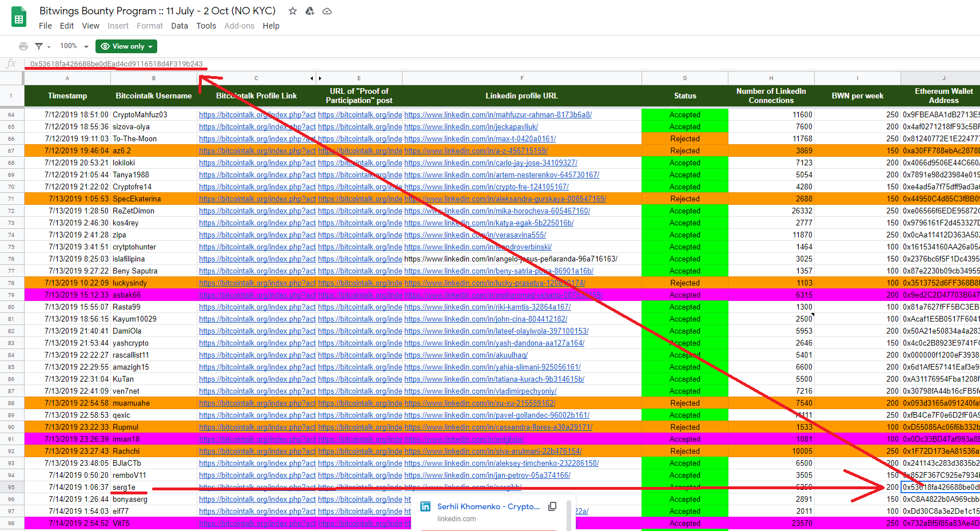This screenshot has width=980, height=531.
Task: Open the filter views dropdown arrow
Action: 49,47
